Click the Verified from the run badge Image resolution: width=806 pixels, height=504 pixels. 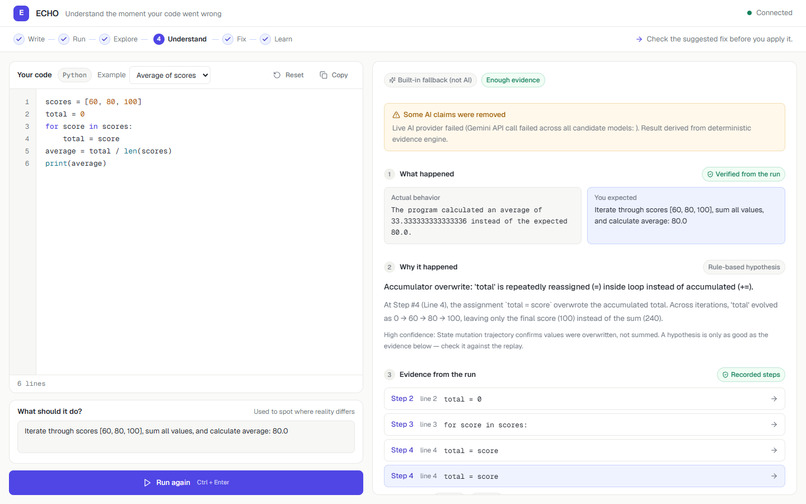tap(743, 174)
